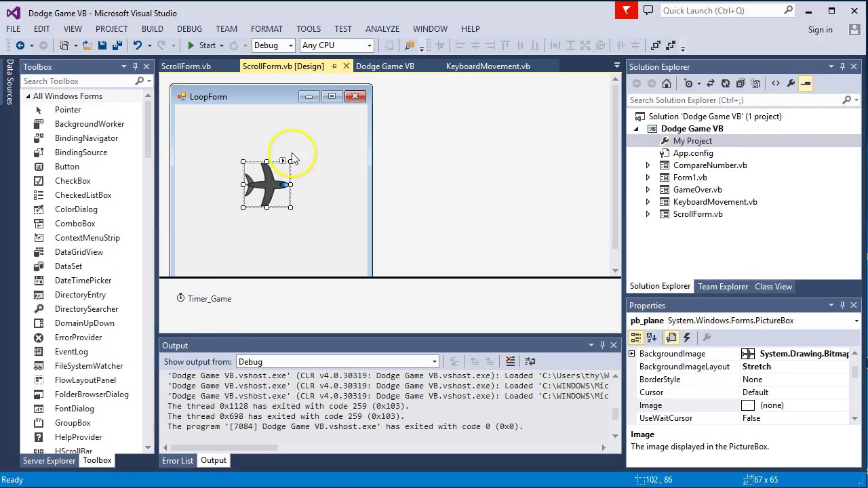The height and width of the screenshot is (488, 868).
Task: Open the ANALYZE menu
Action: (x=382, y=28)
